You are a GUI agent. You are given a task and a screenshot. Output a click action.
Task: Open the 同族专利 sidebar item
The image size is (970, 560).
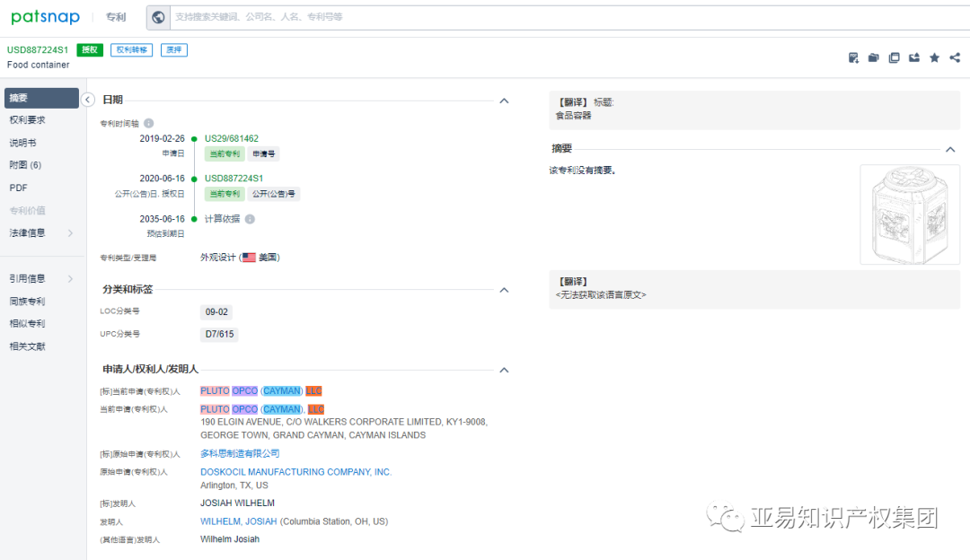(27, 302)
